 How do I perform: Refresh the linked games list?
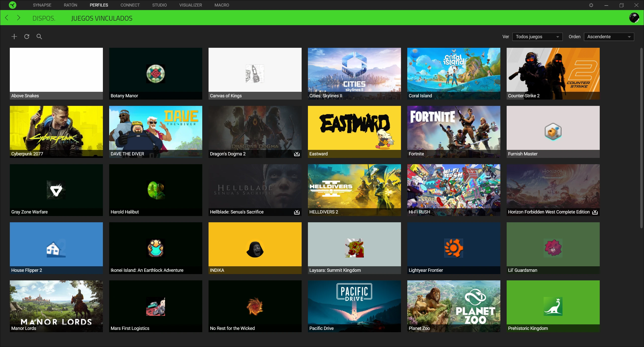[x=27, y=36]
